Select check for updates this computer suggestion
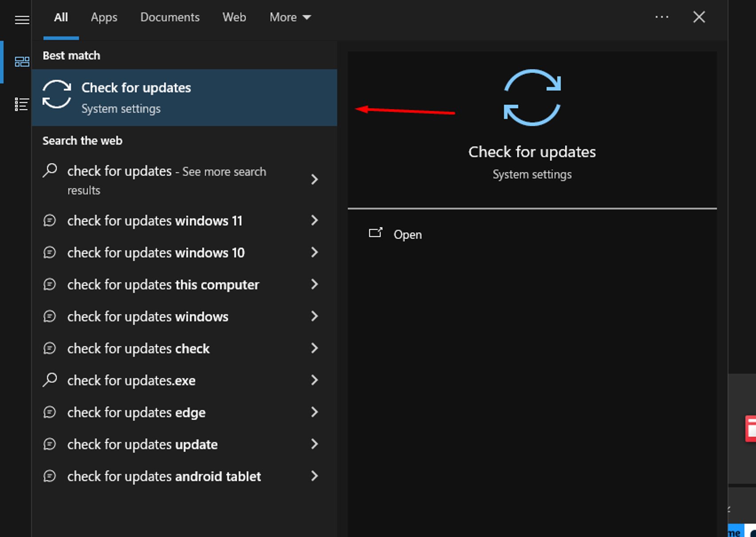756x537 pixels. 163,284
